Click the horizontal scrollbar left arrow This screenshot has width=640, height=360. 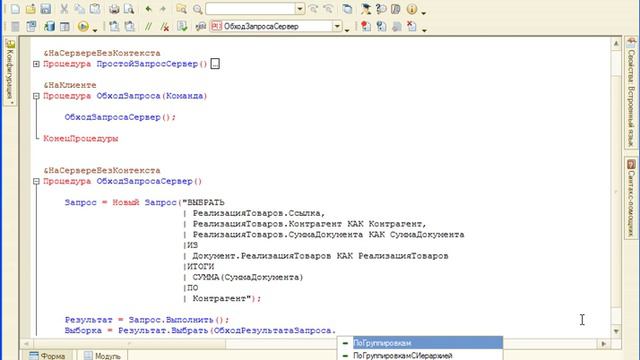click(x=26, y=344)
